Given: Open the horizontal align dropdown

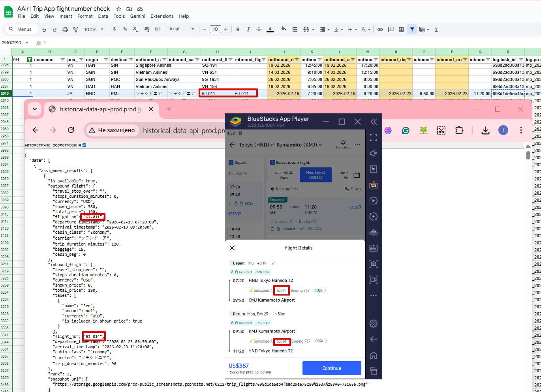Looking at the screenshot, I should pos(325,30).
